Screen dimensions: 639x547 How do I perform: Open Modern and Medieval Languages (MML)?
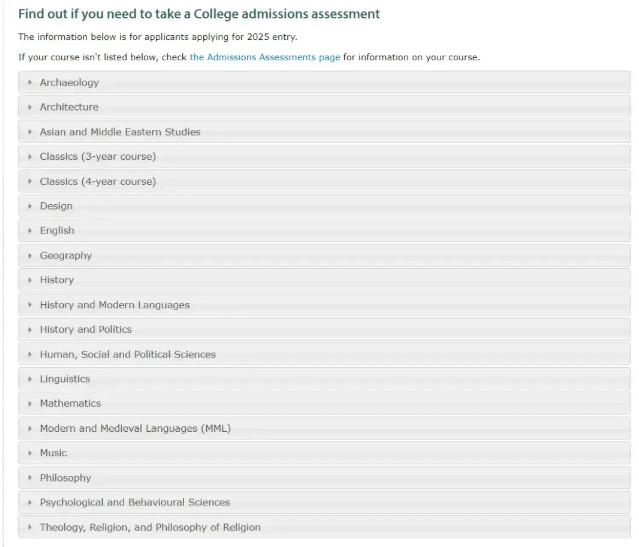[324, 428]
